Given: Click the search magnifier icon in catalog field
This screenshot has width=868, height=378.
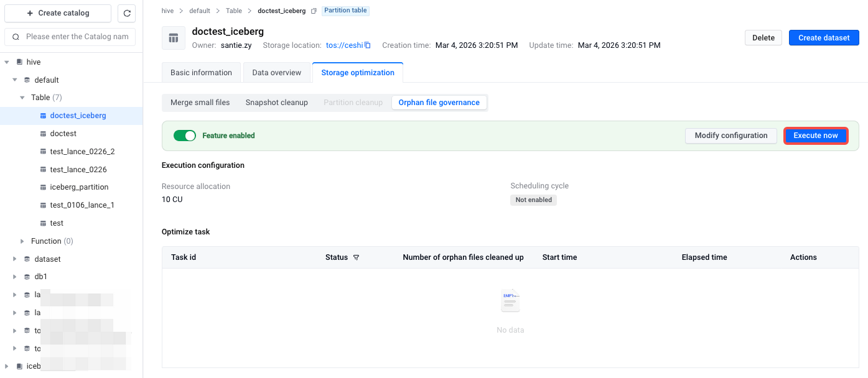Looking at the screenshot, I should click(x=16, y=37).
